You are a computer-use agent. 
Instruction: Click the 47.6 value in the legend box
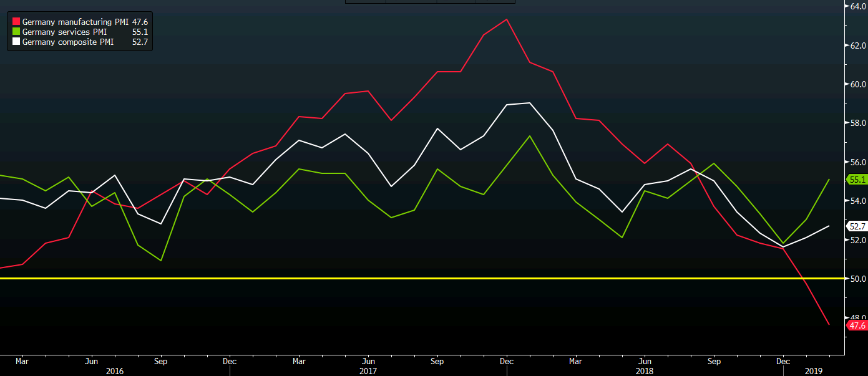point(140,22)
